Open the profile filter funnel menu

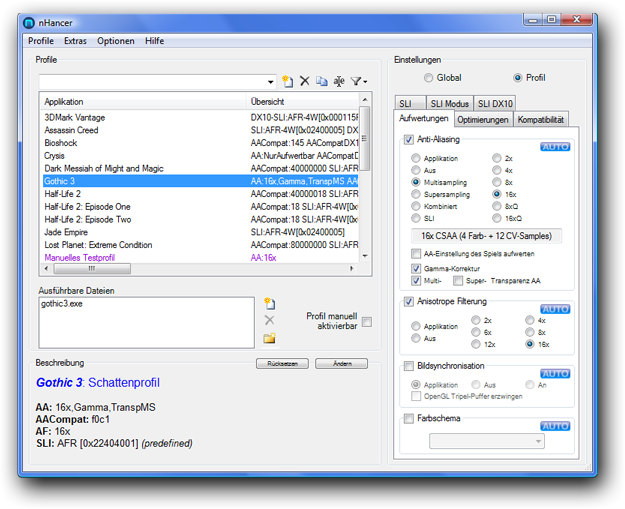[358, 81]
